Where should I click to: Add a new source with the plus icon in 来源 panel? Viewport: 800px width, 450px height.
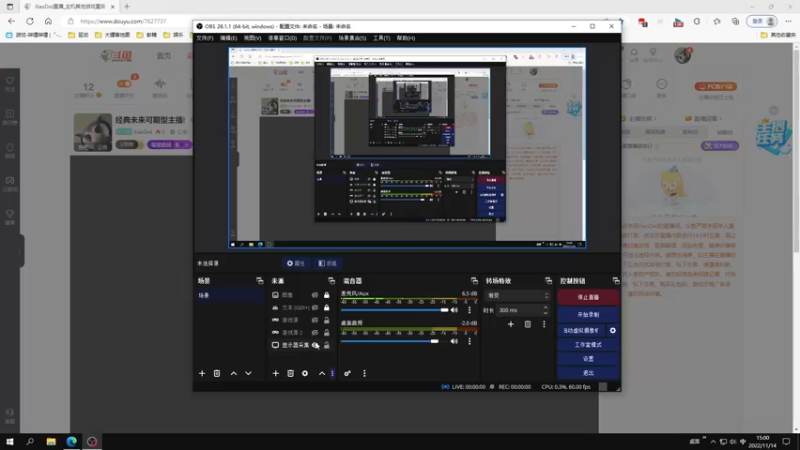276,373
